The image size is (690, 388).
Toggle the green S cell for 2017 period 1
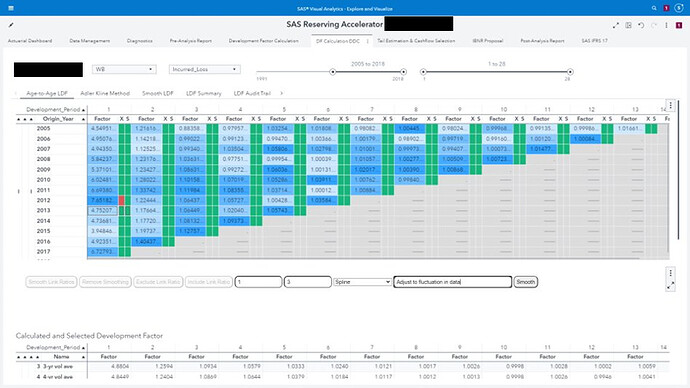click(x=128, y=252)
